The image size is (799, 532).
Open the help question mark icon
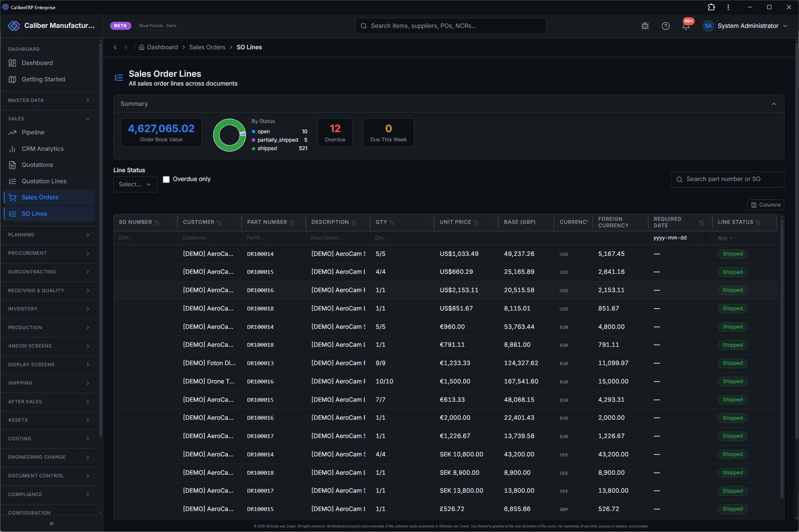coord(666,26)
